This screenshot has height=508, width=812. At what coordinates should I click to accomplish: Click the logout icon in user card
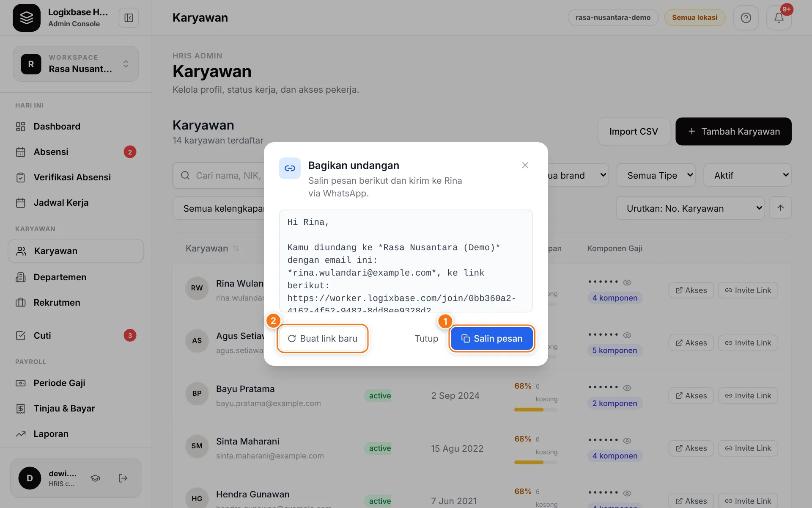(x=123, y=478)
